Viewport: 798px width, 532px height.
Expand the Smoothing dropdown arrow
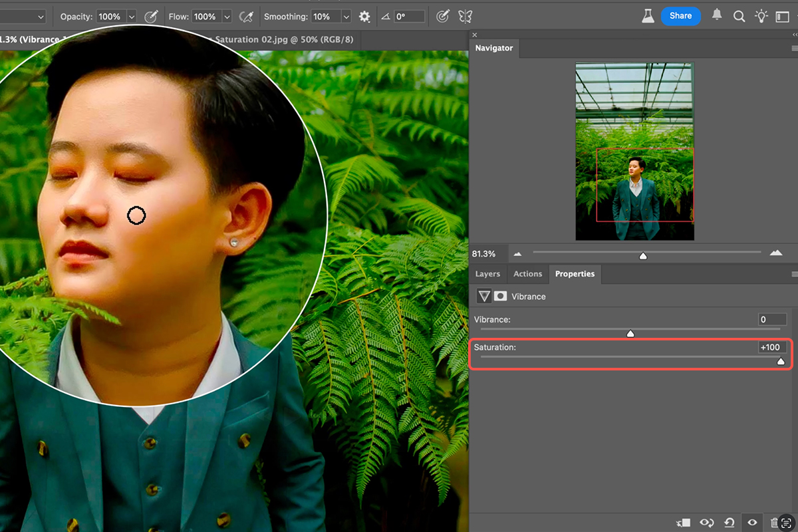[x=346, y=17]
